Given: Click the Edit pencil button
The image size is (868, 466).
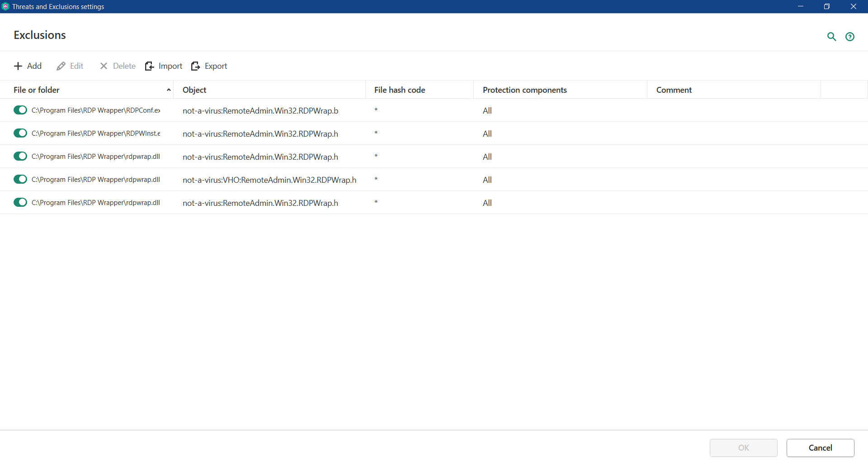Looking at the screenshot, I should [x=70, y=66].
